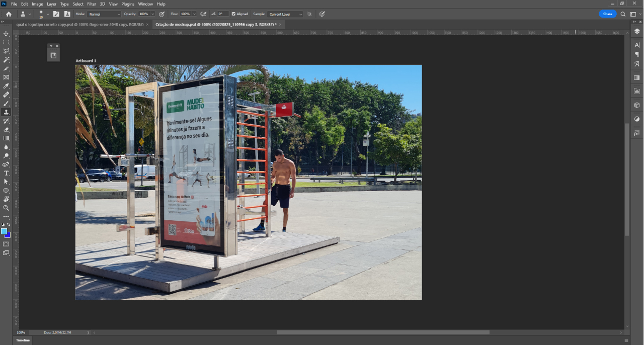The image size is (644, 345).
Task: Toggle the Aligned checkbox
Action: tap(233, 14)
